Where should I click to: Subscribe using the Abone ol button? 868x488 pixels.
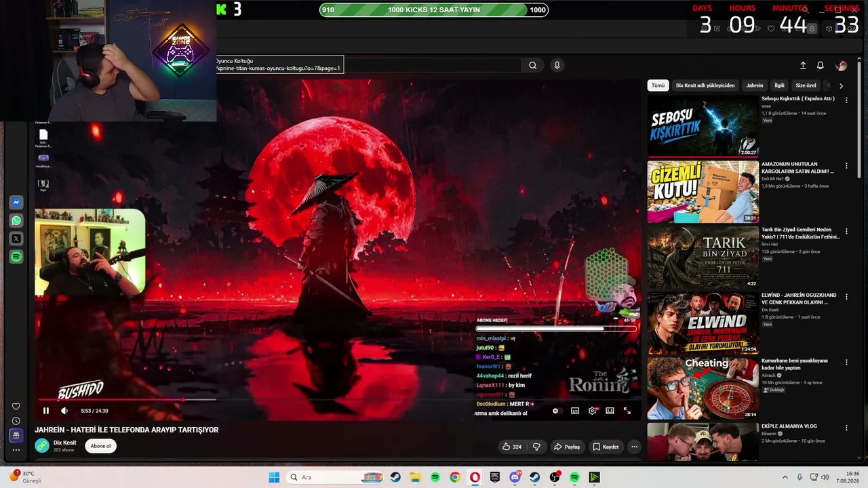pyautogui.click(x=100, y=446)
